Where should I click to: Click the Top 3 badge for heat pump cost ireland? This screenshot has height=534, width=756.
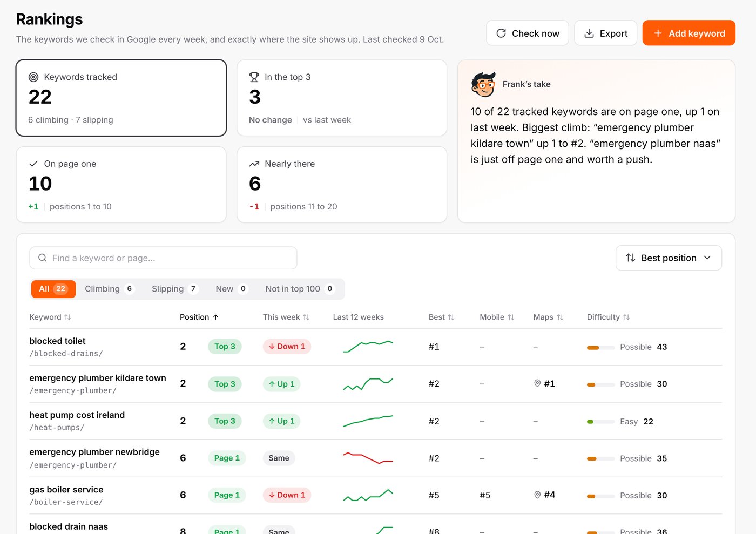(x=225, y=421)
